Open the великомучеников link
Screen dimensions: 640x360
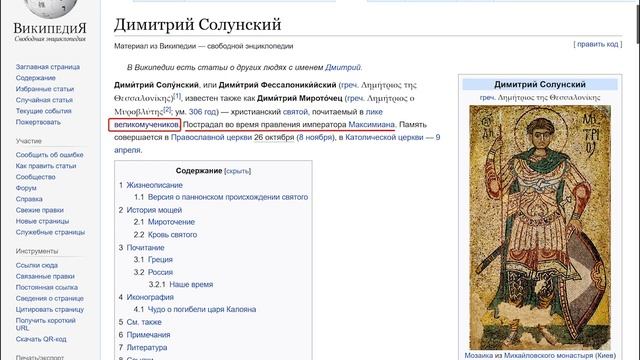coord(146,124)
